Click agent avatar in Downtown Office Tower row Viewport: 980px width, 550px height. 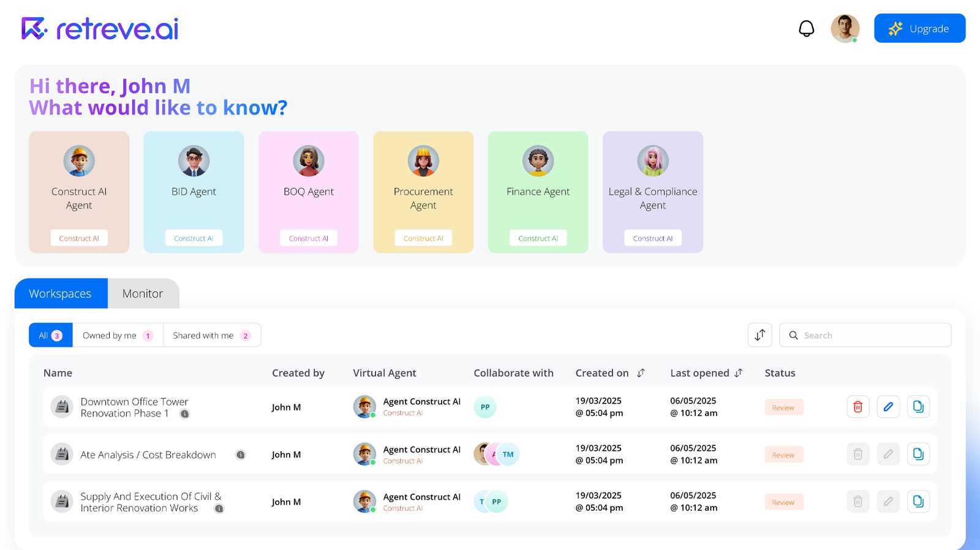pos(364,407)
